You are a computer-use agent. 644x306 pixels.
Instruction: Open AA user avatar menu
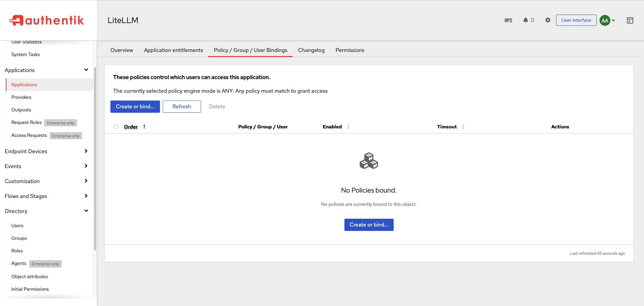coord(607,20)
